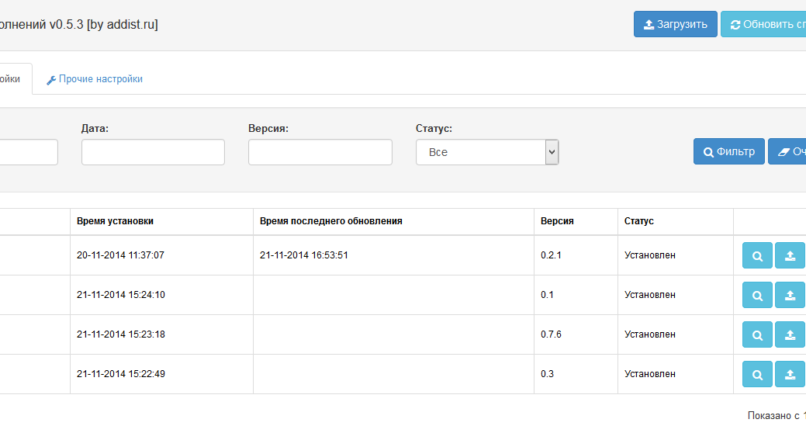Click upload icon in the 0.7.6 version row
Viewport: 806px width, 440px height.
click(x=790, y=335)
